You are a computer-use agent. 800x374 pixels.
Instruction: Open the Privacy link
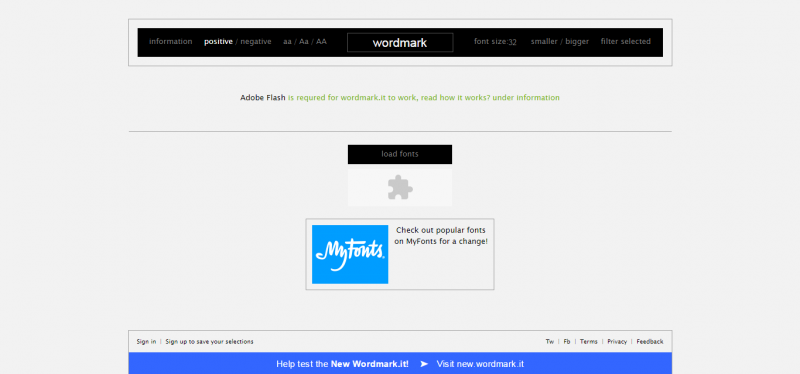click(x=617, y=342)
